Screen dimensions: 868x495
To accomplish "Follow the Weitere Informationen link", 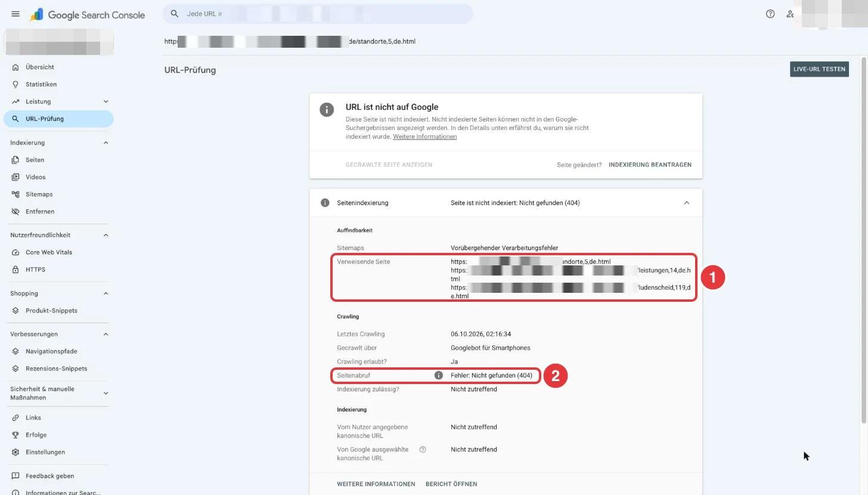I will (424, 137).
